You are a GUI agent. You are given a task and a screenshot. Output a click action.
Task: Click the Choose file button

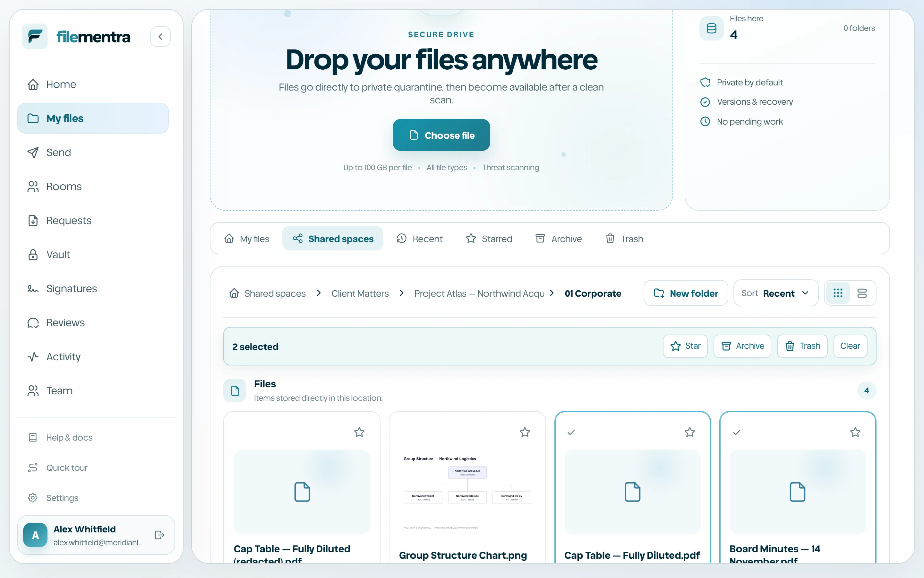(441, 135)
